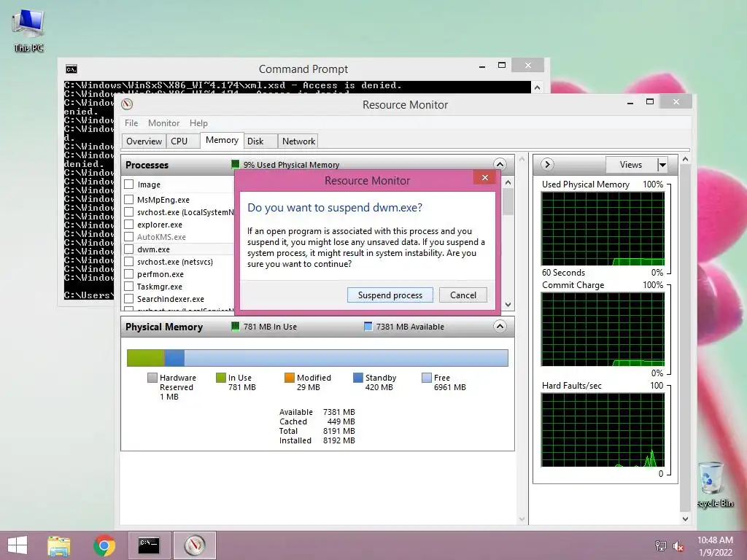Image resolution: width=747 pixels, height=560 pixels.
Task: Open the Help menu
Action: [x=198, y=122]
